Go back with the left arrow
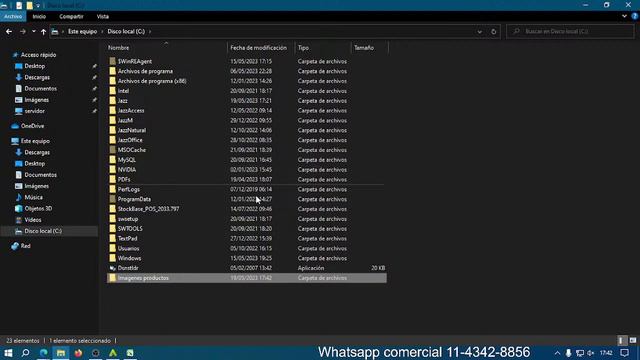 pos(9,31)
